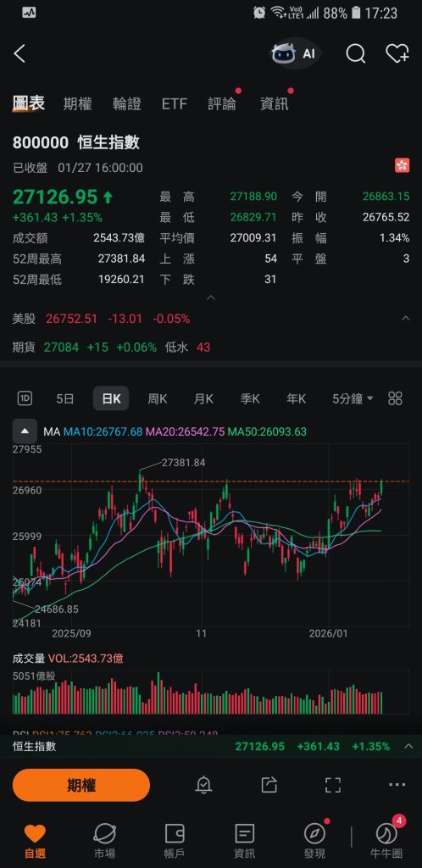
Task: Tap the MA20:26542.75 indicator label
Action: [185, 431]
